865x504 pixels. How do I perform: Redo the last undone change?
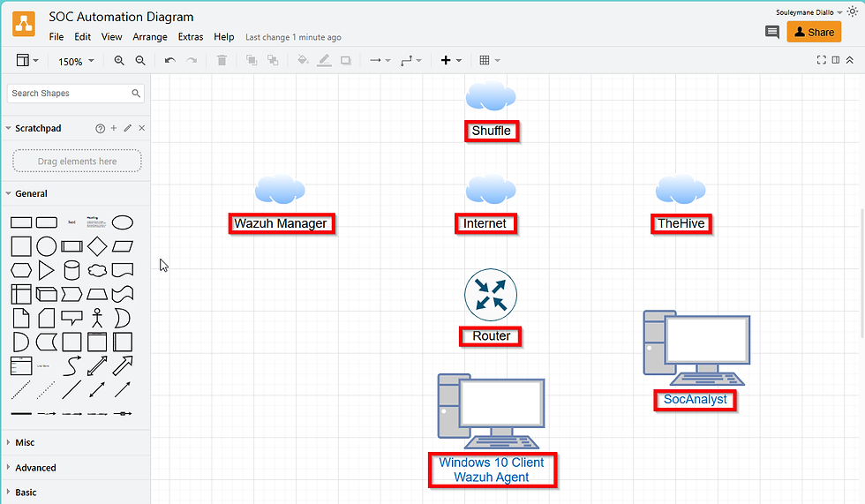tap(192, 61)
